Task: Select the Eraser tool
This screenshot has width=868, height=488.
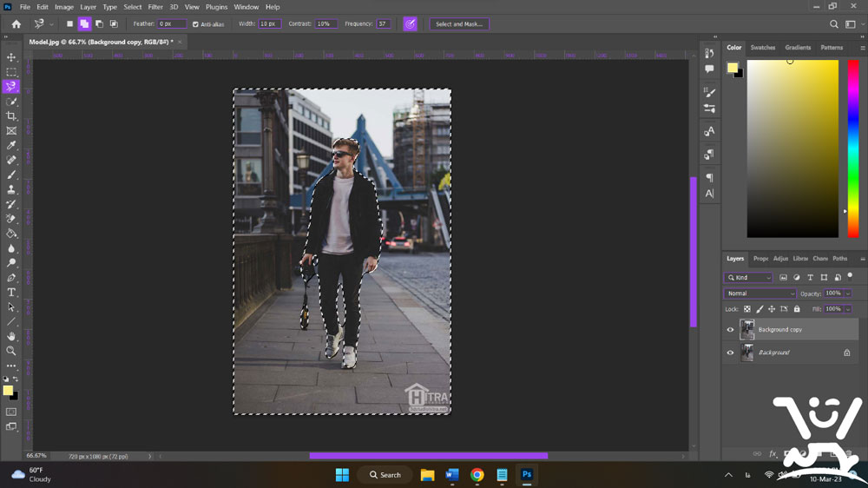Action: (x=11, y=219)
